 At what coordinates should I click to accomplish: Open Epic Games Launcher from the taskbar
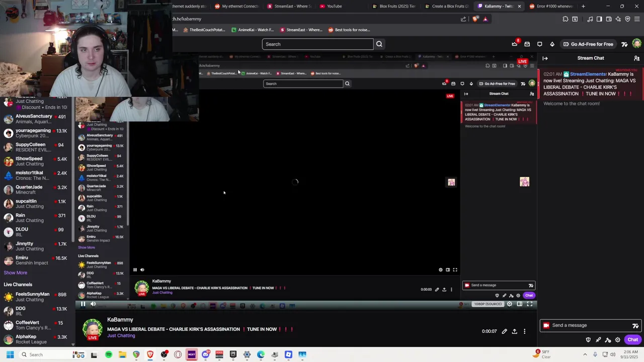233,354
